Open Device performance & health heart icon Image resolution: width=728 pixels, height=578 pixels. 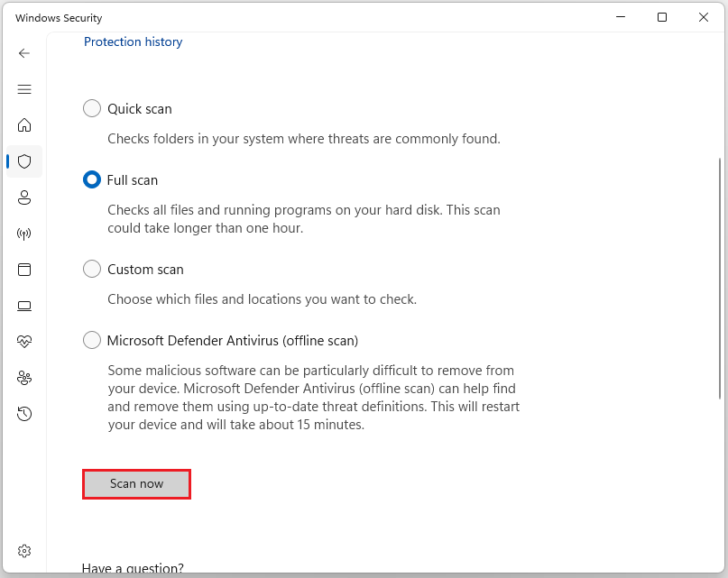tap(24, 342)
